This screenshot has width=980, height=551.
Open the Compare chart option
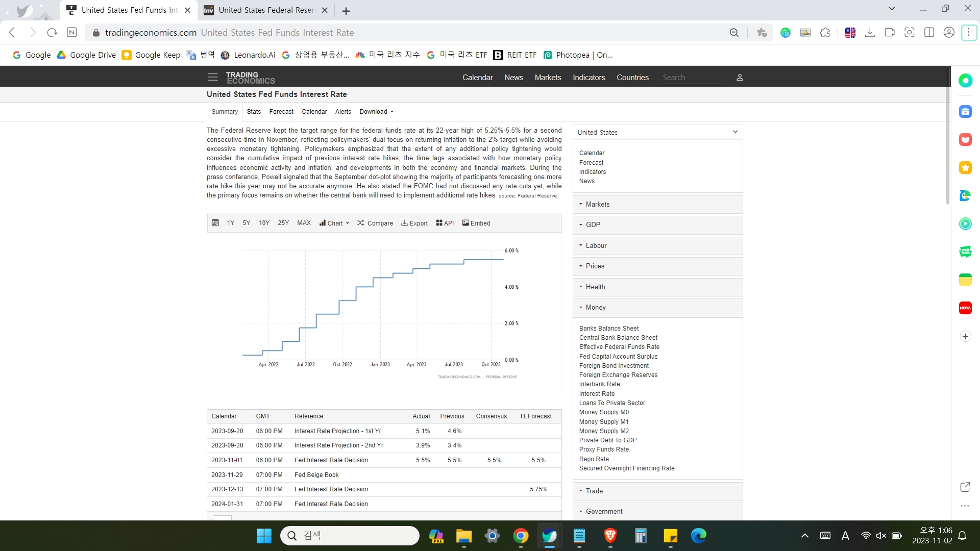(375, 223)
